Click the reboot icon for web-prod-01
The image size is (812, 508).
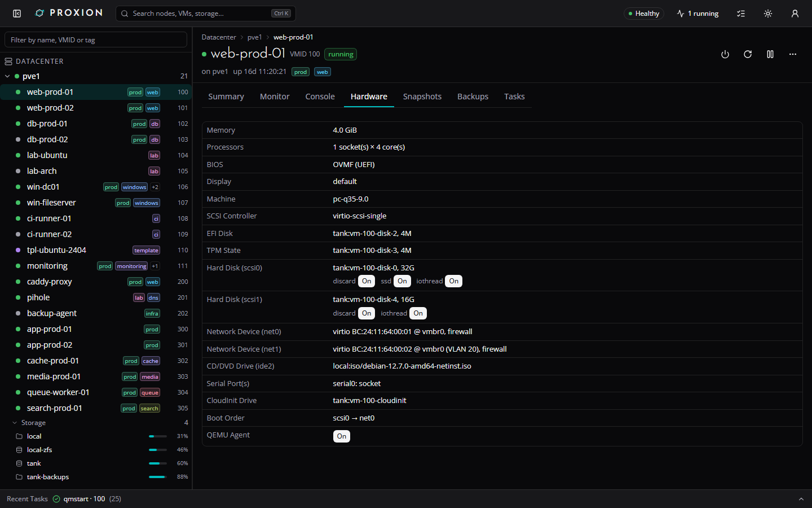click(x=748, y=54)
